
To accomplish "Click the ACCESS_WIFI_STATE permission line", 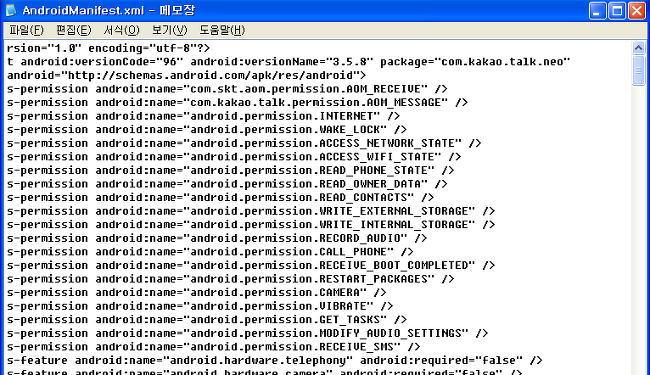I will (x=234, y=157).
